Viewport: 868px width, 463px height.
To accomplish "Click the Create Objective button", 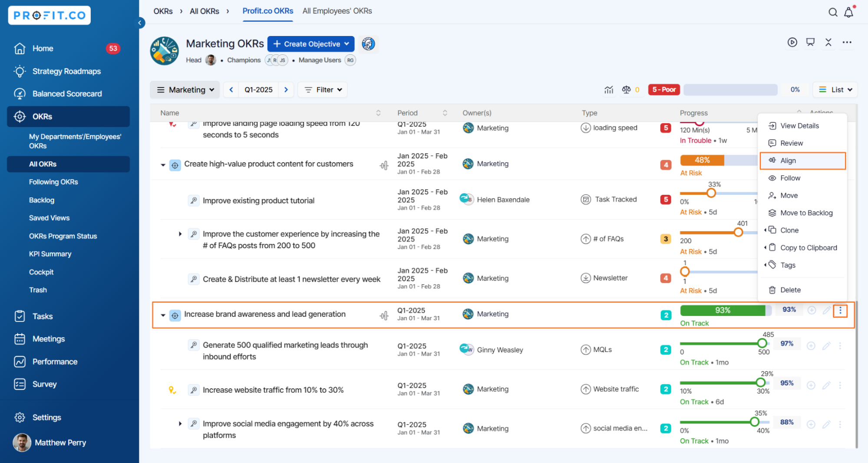I will point(311,44).
